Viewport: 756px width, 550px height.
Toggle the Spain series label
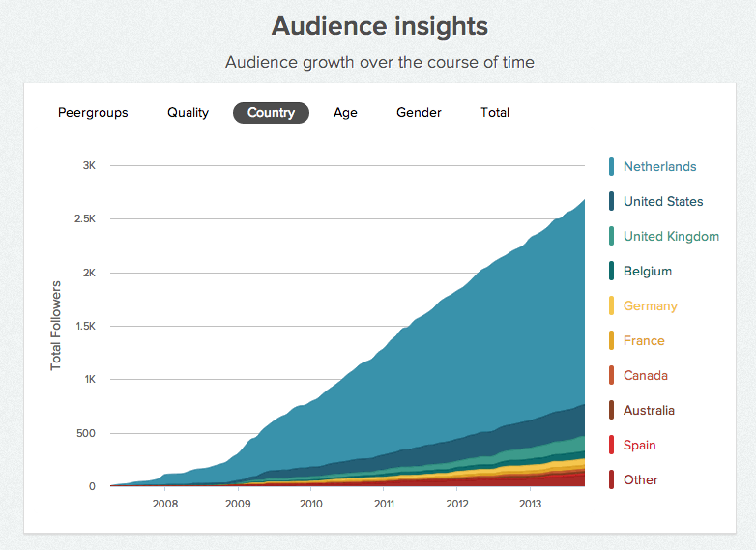640,445
